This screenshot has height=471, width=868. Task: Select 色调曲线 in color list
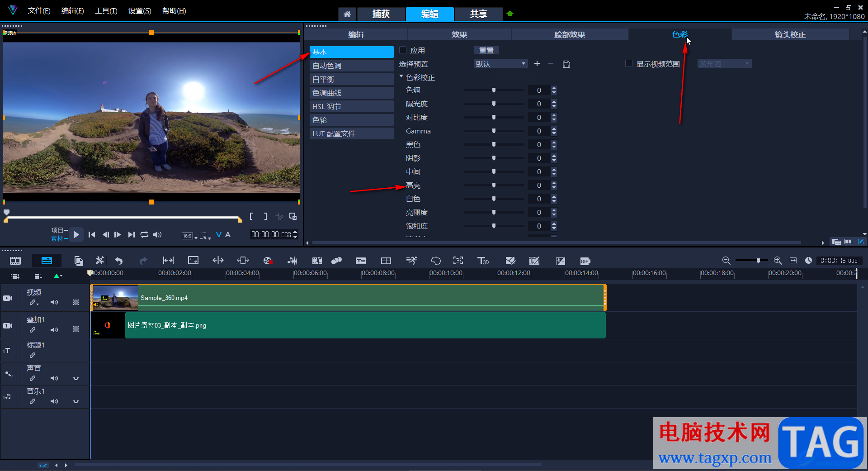[351, 93]
